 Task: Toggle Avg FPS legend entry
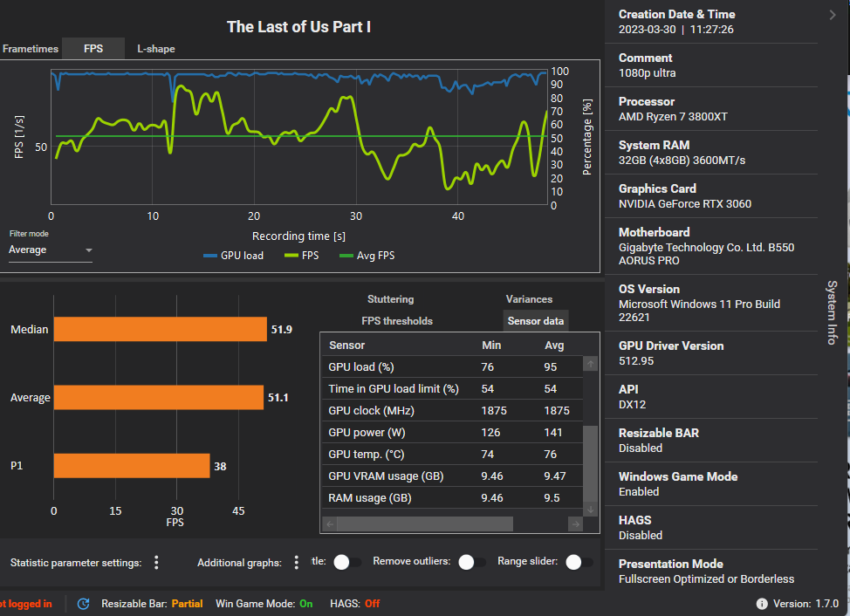367,256
